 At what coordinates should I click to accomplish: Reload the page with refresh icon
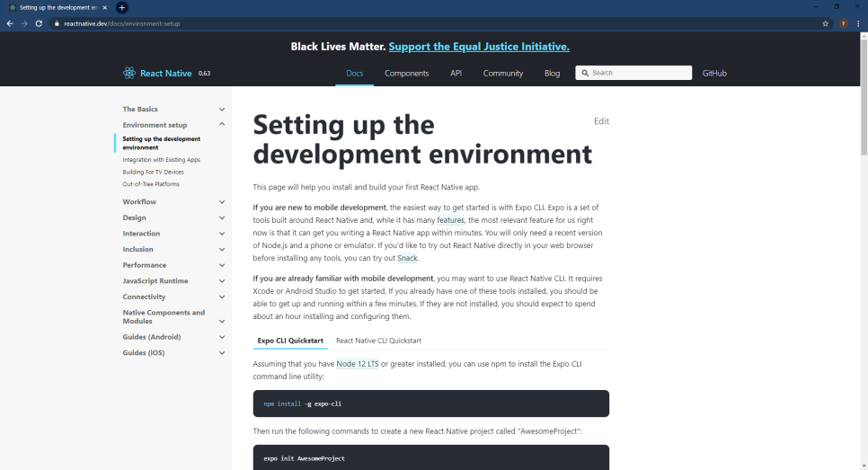coord(39,23)
